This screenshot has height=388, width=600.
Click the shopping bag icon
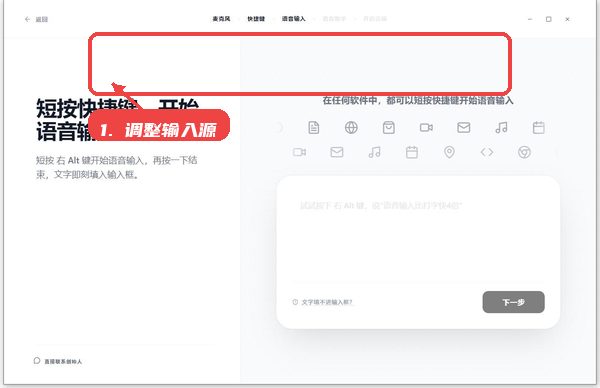(389, 127)
